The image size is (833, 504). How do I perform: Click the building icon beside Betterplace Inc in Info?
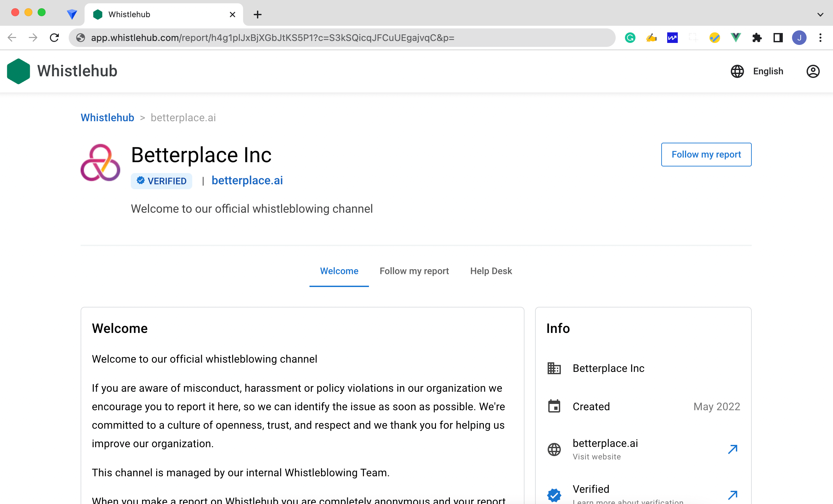pos(554,369)
